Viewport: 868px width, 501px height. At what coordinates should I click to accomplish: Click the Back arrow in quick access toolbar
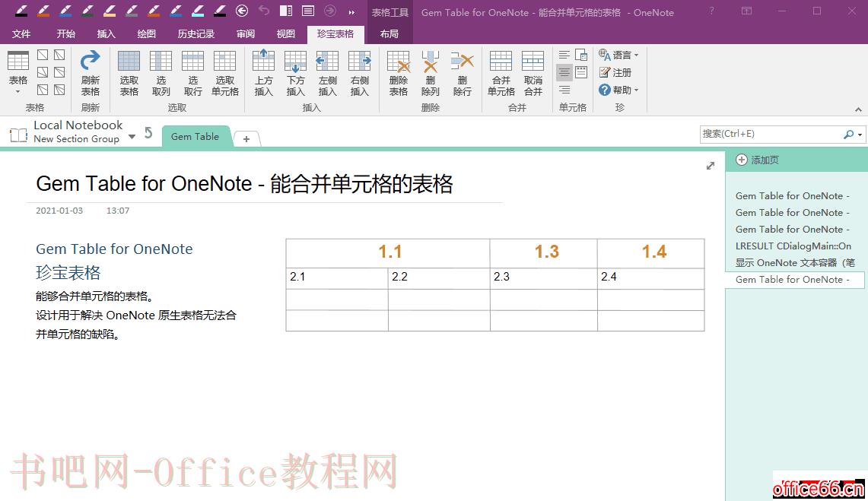pyautogui.click(x=242, y=11)
